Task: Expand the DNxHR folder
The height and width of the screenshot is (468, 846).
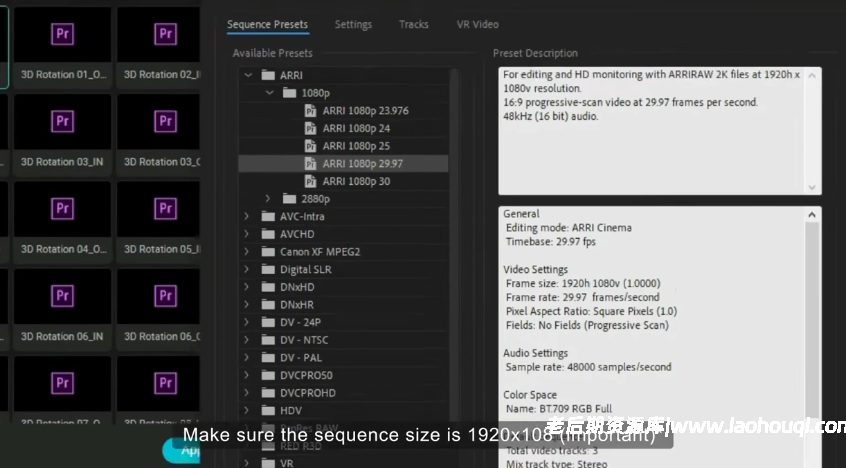Action: pyautogui.click(x=247, y=304)
